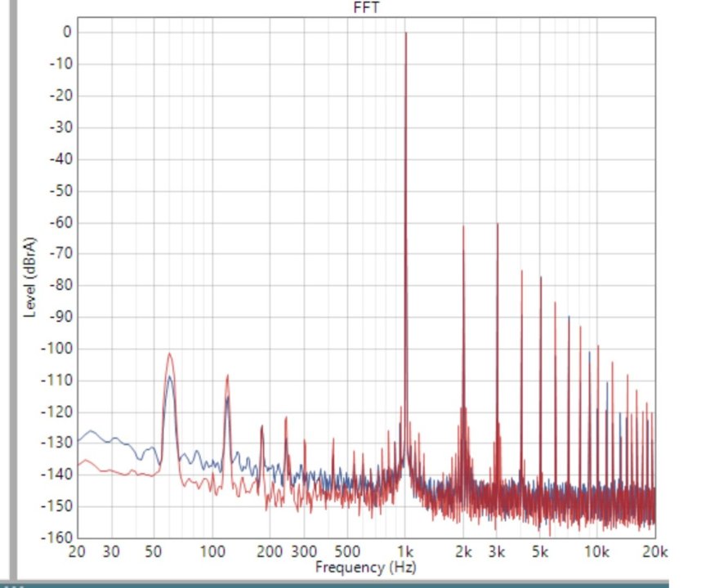The height and width of the screenshot is (588, 701).
Task: Click the 100 Hz frequency axis tick label
Action: [212, 551]
